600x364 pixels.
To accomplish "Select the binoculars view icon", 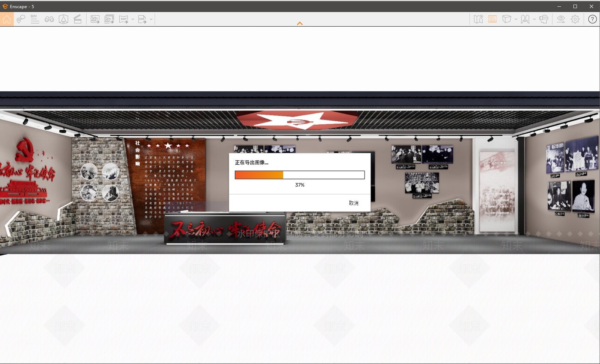I will (x=49, y=19).
